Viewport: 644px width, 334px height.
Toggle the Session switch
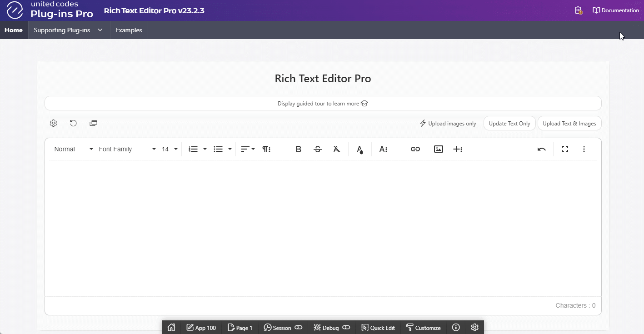[x=299, y=328]
